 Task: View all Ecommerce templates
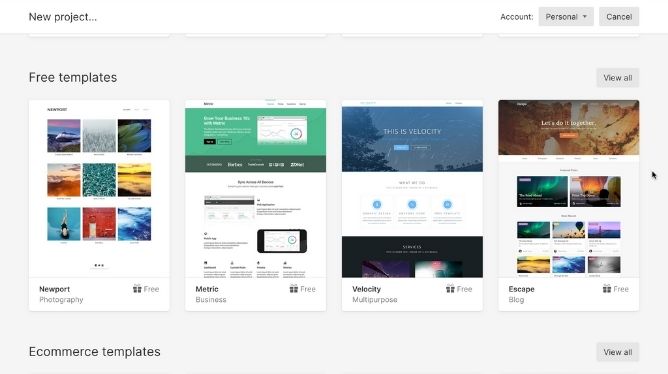point(617,352)
